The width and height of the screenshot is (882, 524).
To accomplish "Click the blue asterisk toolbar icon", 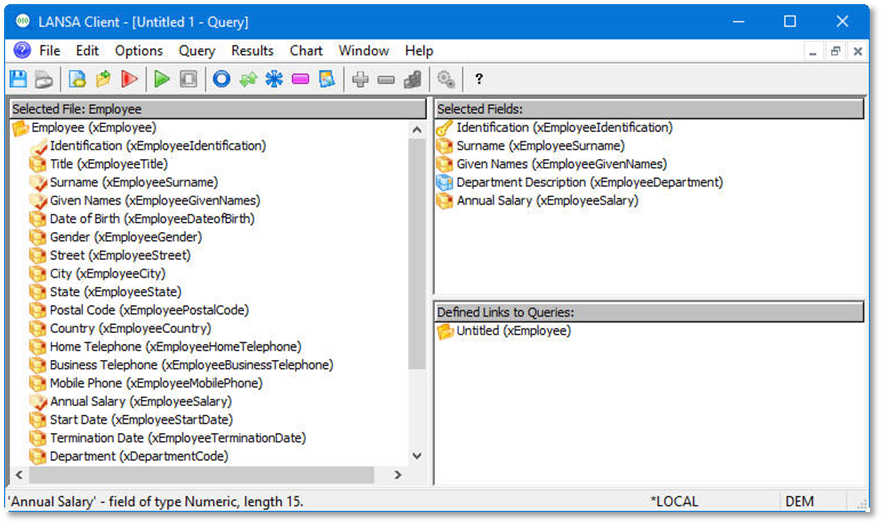I will pyautogui.click(x=274, y=79).
